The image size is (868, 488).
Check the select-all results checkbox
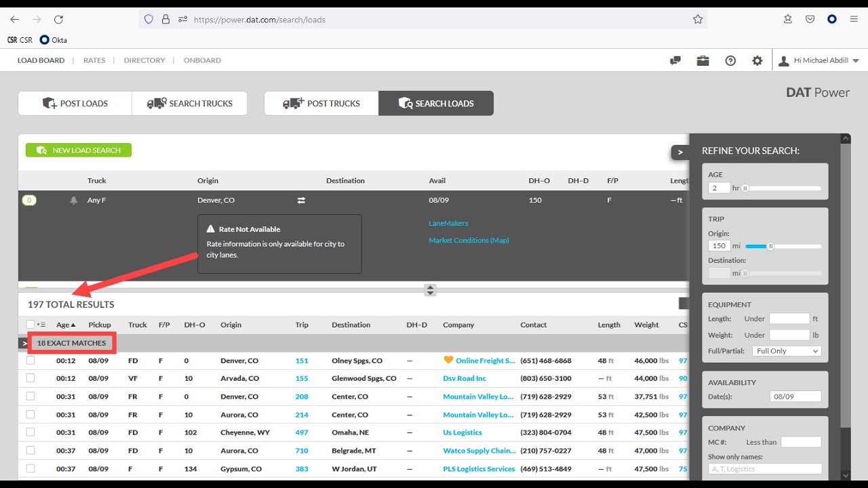click(x=31, y=325)
